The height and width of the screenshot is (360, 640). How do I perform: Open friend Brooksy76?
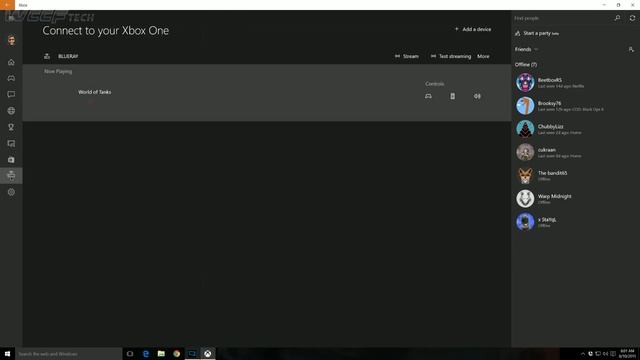(576, 106)
